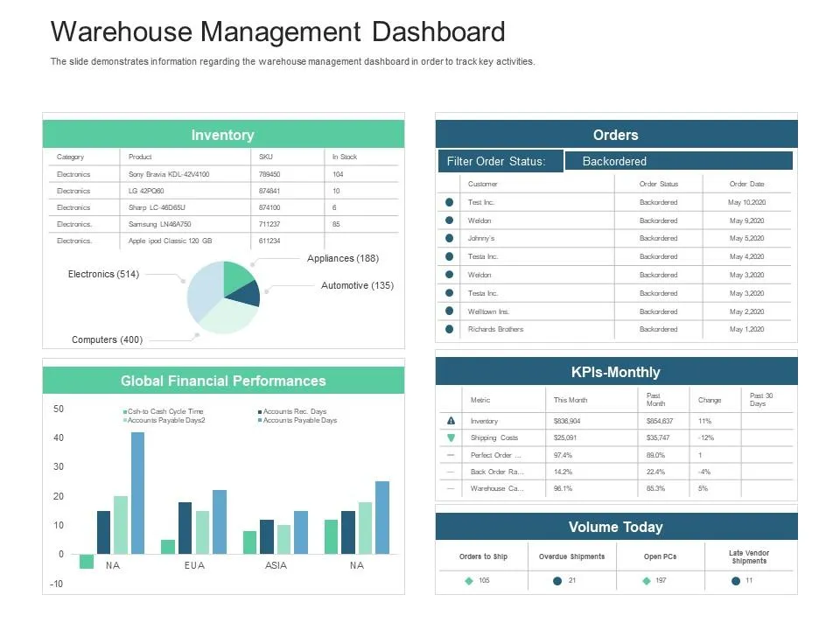Viewport: 840px width, 630px height.
Task: Click the Late Vendor Shipments label
Action: [x=749, y=556]
